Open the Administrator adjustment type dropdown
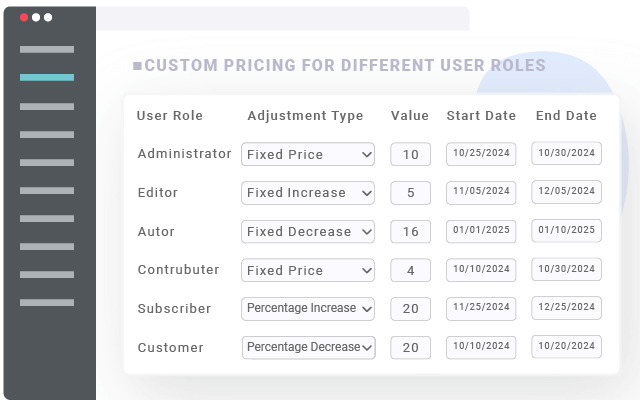 [x=308, y=154]
